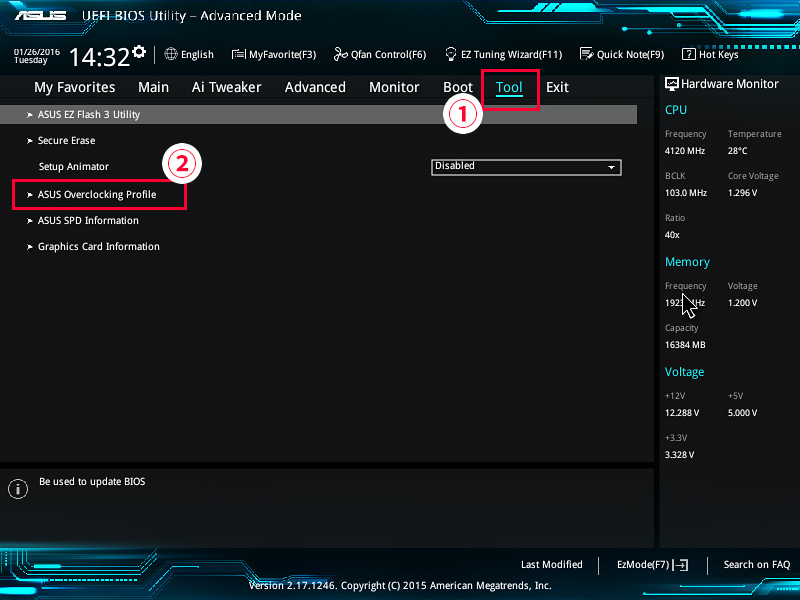800x600 pixels.
Task: Open MyFavorite(F3)
Action: coord(274,54)
